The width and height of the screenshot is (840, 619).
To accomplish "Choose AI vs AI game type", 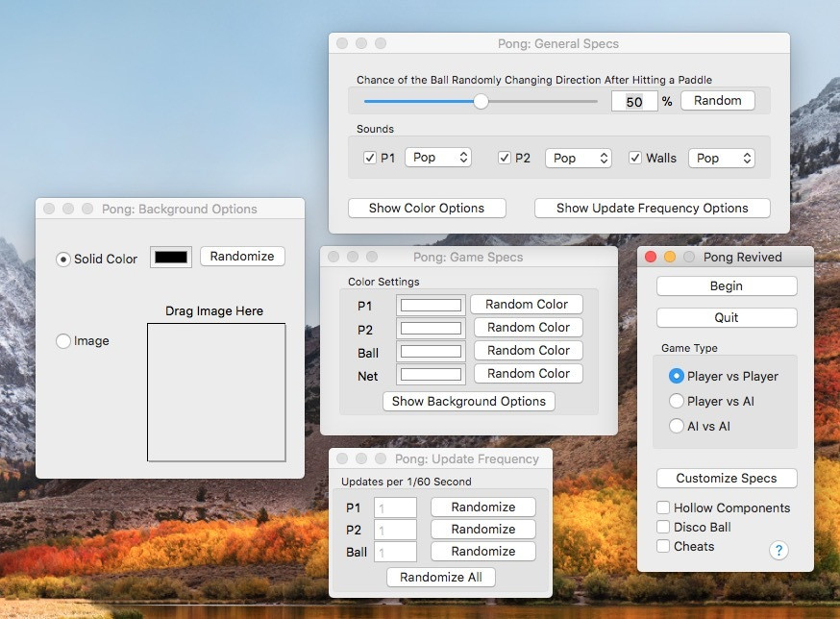I will pyautogui.click(x=677, y=426).
